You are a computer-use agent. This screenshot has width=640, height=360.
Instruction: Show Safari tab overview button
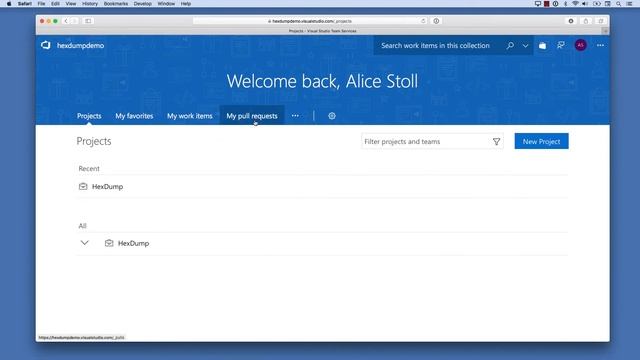[x=600, y=21]
